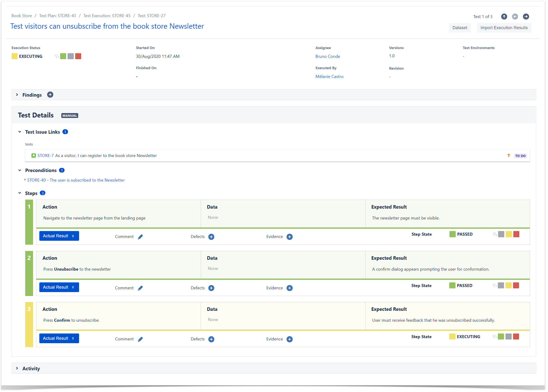Click the Versions value 1.0
Screen dimensions: 548x392
(392, 56)
